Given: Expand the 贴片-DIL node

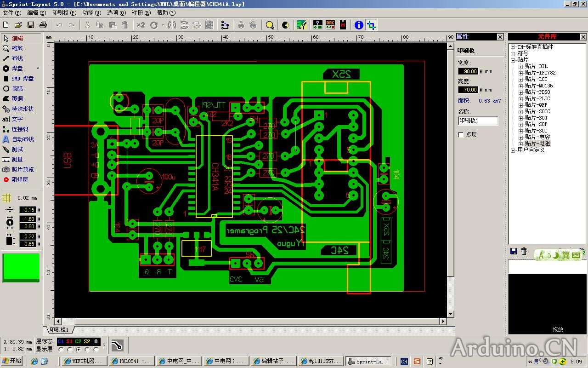Looking at the screenshot, I should pyautogui.click(x=520, y=66).
